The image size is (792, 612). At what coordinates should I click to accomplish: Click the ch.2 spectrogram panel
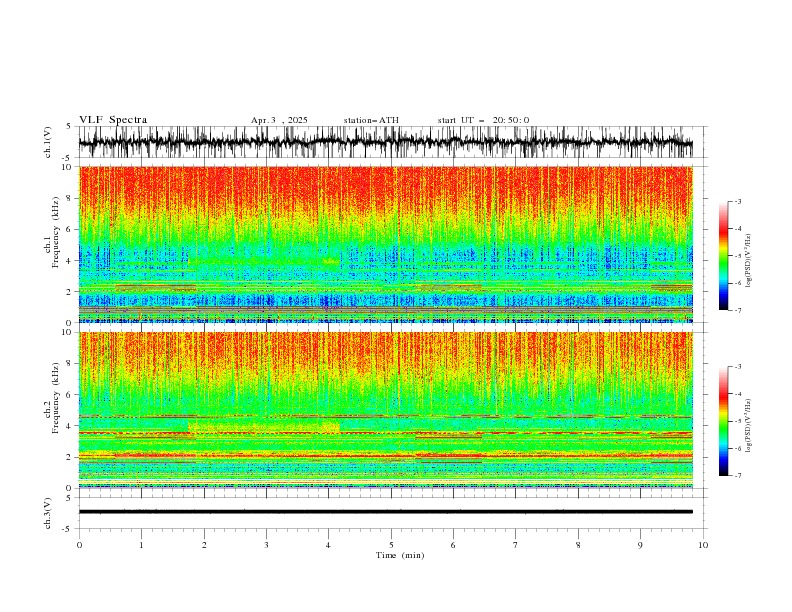point(385,410)
